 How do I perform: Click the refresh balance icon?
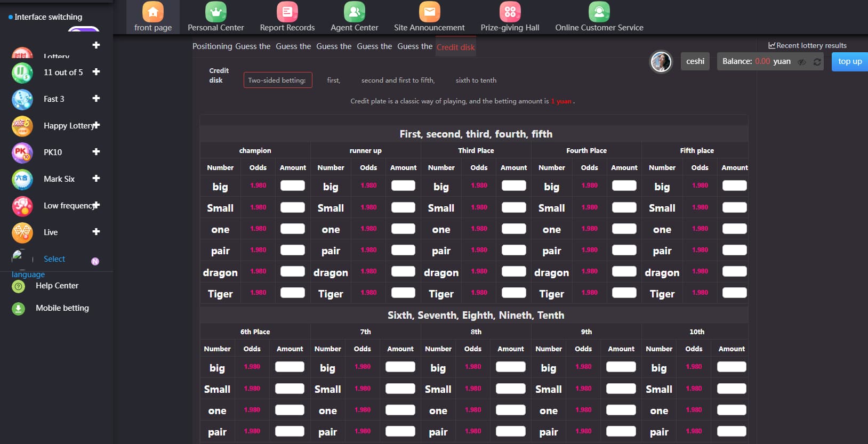817,62
